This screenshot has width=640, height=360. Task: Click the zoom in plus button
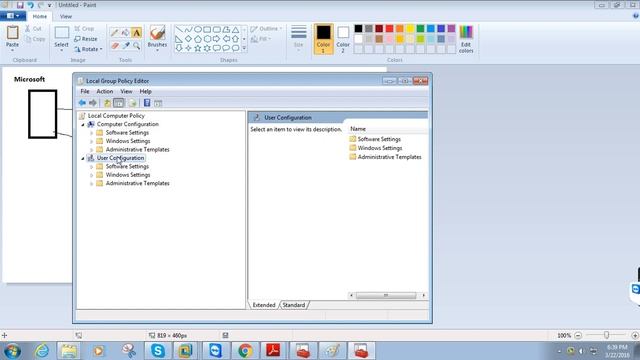pyautogui.click(x=635, y=335)
